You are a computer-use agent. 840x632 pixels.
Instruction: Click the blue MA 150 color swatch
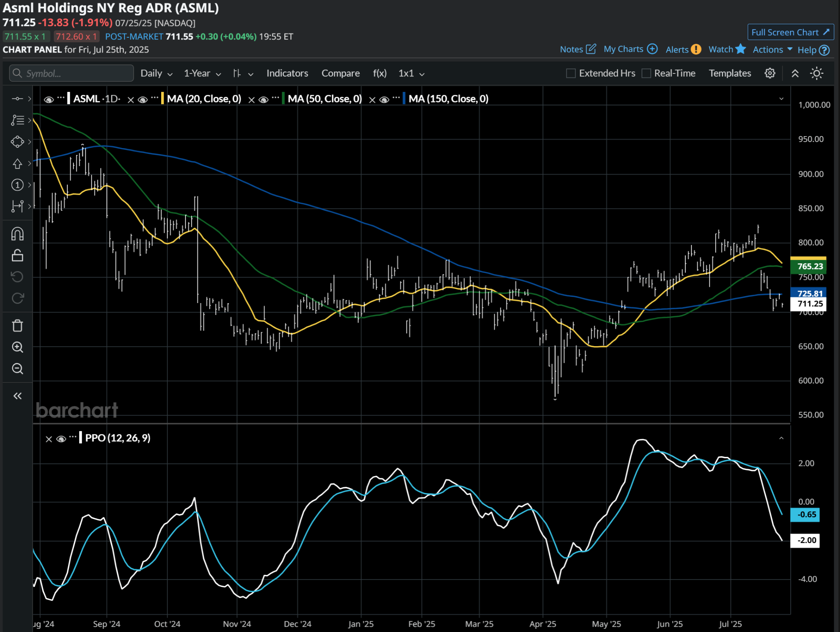pos(404,98)
